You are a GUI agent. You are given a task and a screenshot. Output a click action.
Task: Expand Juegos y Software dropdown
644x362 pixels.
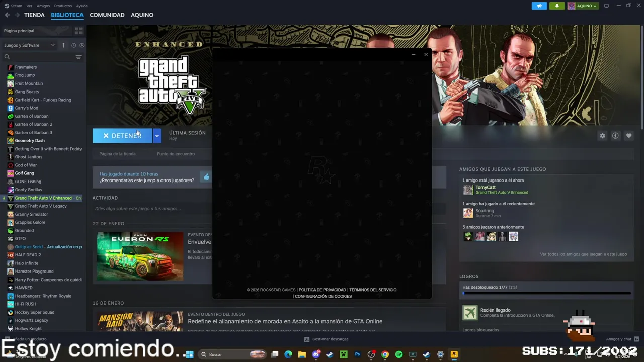pyautogui.click(x=30, y=45)
